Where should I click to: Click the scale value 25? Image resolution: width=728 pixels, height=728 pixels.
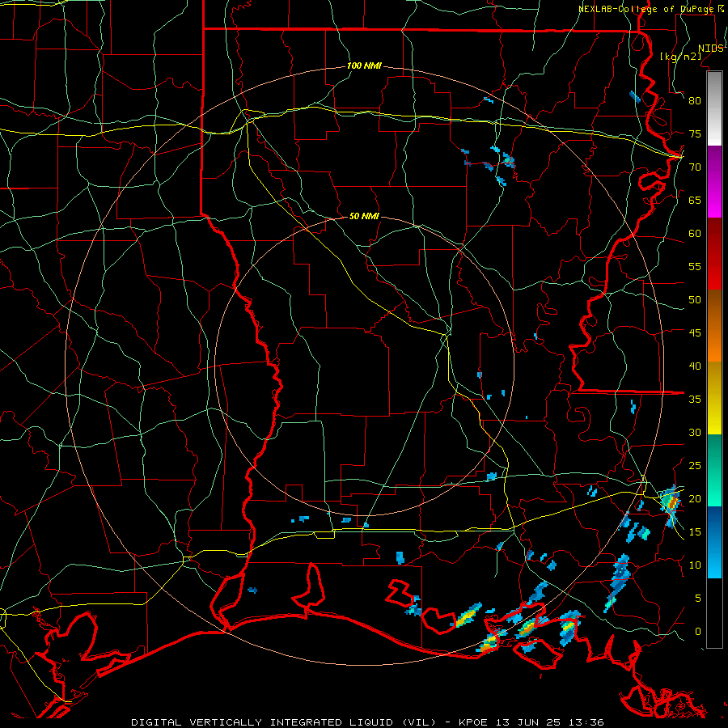point(695,466)
